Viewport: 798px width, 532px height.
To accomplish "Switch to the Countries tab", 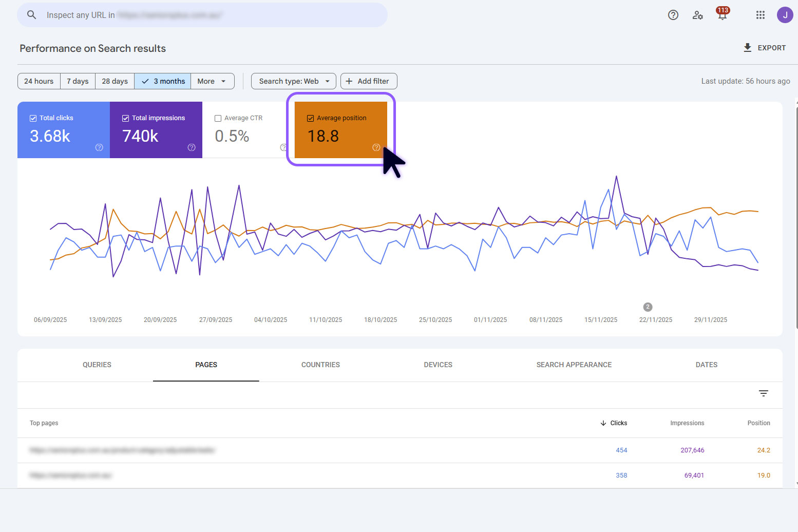I will (x=320, y=365).
